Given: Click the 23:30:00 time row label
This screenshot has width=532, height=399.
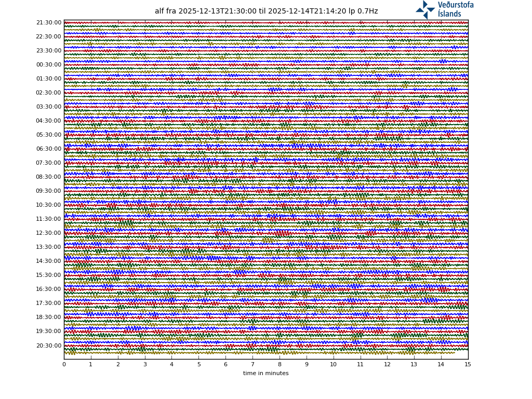Looking at the screenshot, I should point(48,51).
